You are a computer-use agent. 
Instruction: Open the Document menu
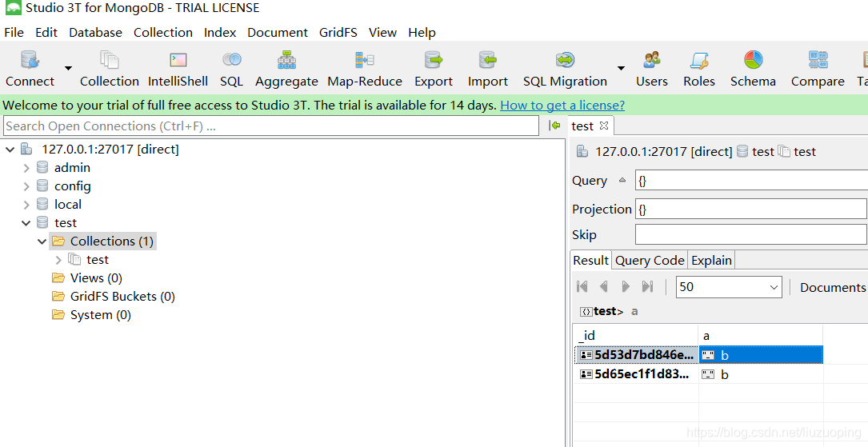pyautogui.click(x=278, y=33)
